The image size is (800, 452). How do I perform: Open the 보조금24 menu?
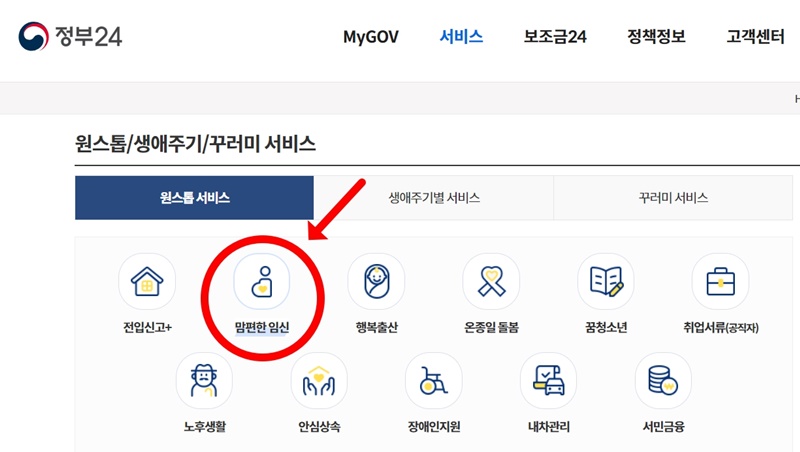click(x=555, y=36)
